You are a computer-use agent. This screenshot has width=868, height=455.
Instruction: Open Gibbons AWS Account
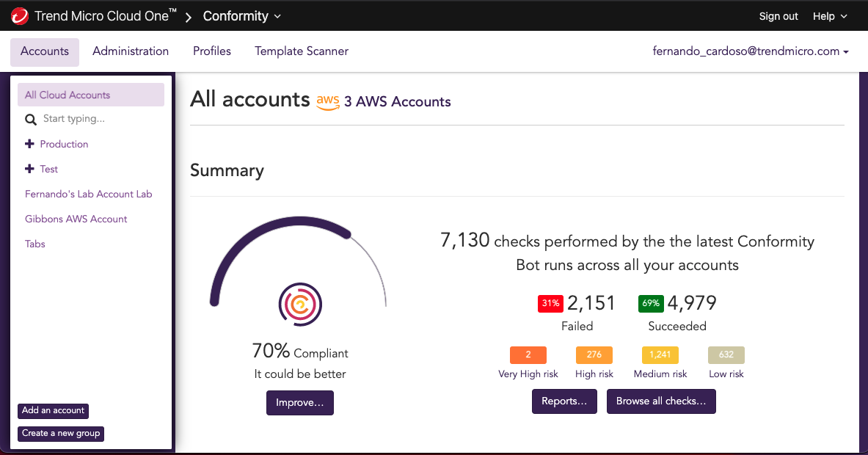click(76, 219)
